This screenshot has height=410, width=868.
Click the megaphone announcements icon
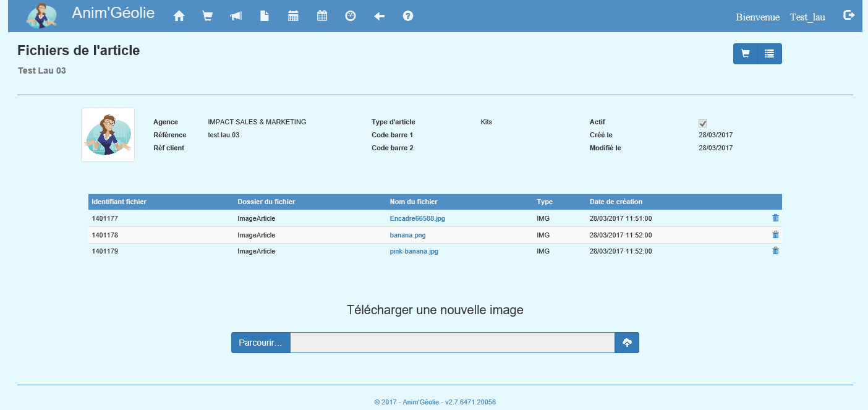(x=236, y=16)
